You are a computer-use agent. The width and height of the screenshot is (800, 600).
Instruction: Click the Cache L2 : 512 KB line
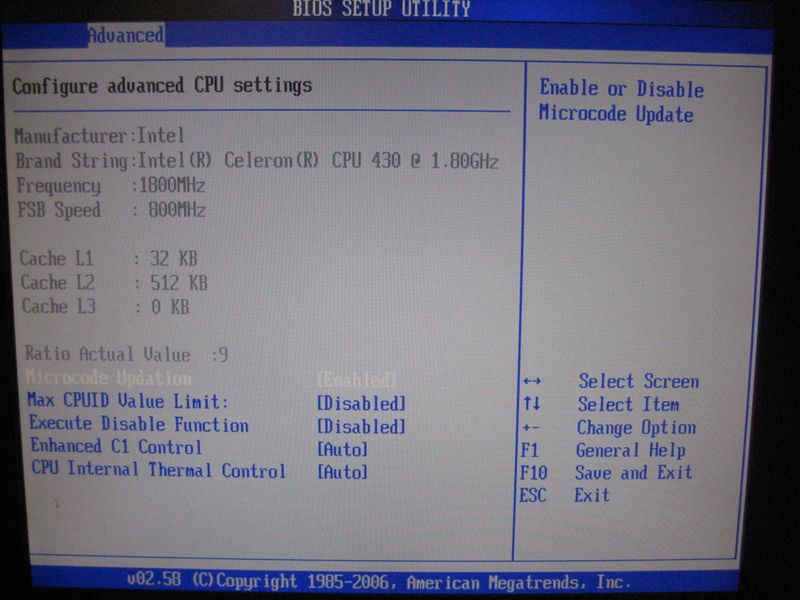[114, 282]
